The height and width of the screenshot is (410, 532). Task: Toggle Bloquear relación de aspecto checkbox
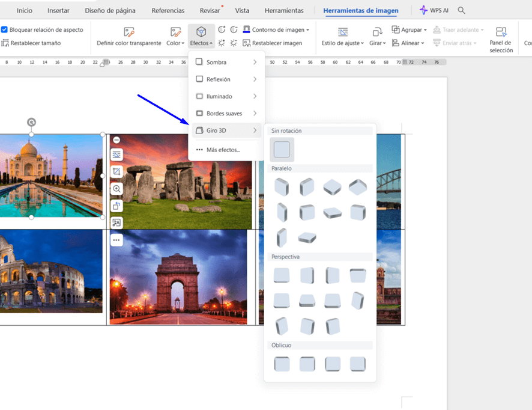coord(5,29)
